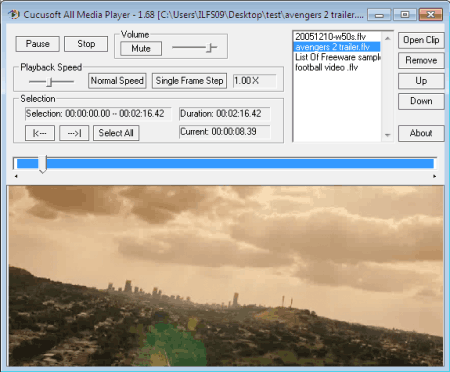Set selection start with K--- button
Image resolution: width=450 pixels, height=372 pixels.
coord(40,133)
